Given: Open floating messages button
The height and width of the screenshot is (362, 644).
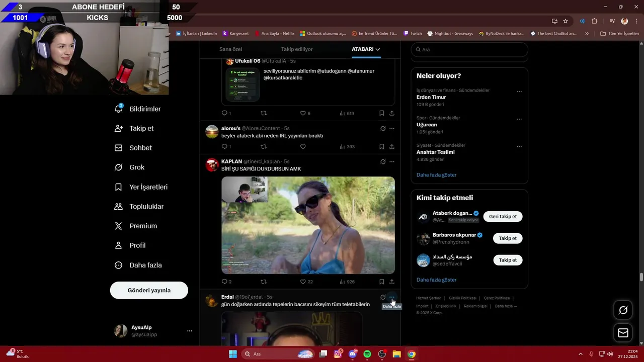Looking at the screenshot, I should pos(623,333).
